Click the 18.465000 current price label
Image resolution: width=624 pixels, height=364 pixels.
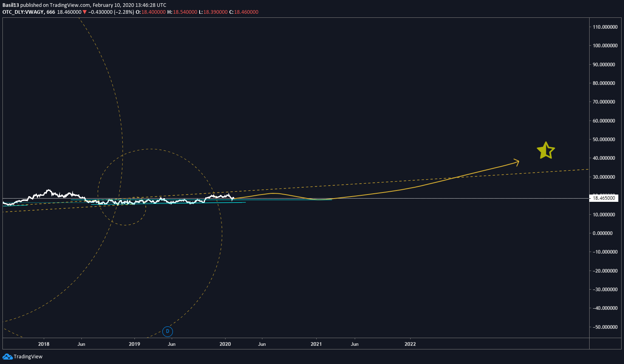click(x=603, y=198)
